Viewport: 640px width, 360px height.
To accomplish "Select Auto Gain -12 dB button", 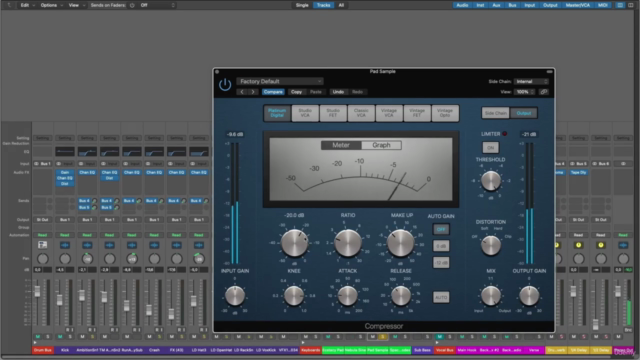I will click(441, 263).
